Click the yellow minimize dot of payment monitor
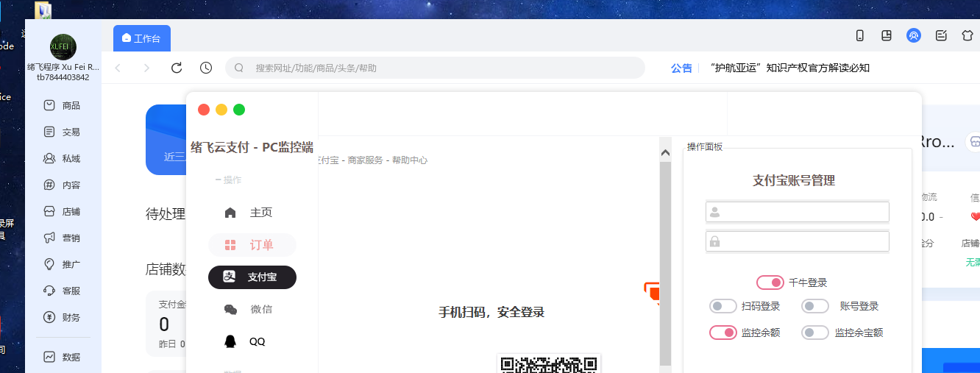Screen dimensions: 980x373 click(221, 110)
